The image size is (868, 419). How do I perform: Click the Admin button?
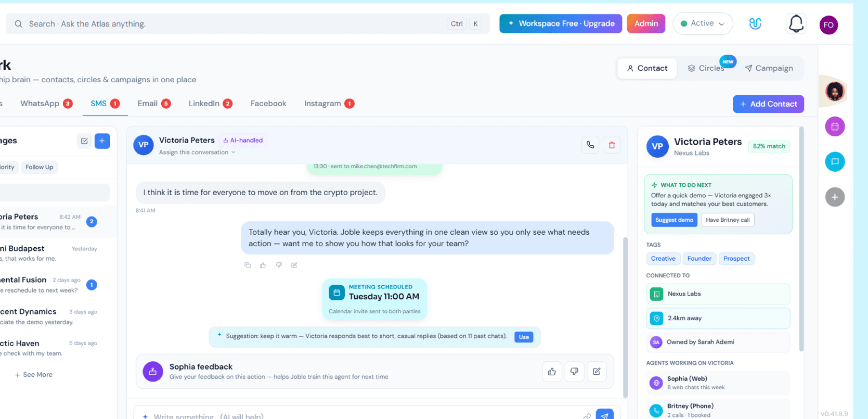coord(646,23)
